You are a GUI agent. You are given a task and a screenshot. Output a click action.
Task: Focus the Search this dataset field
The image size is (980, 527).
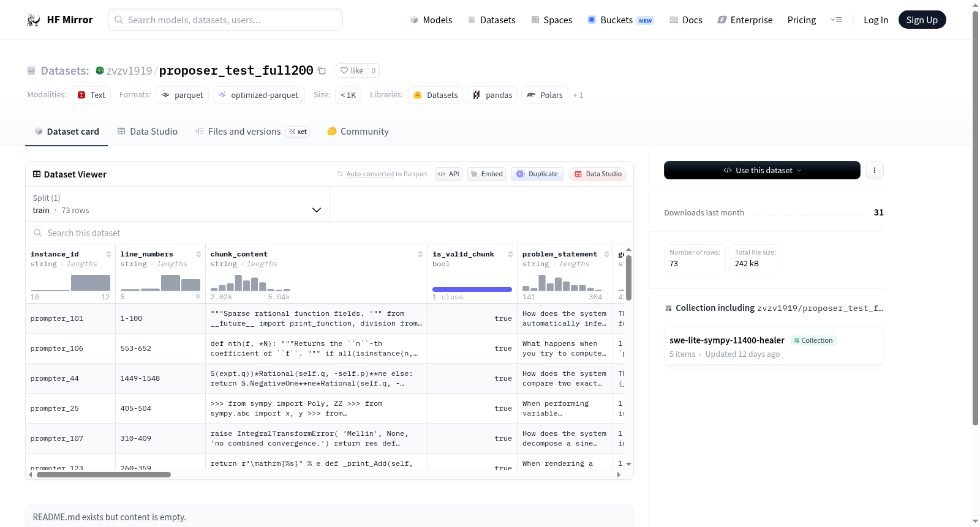coord(330,233)
